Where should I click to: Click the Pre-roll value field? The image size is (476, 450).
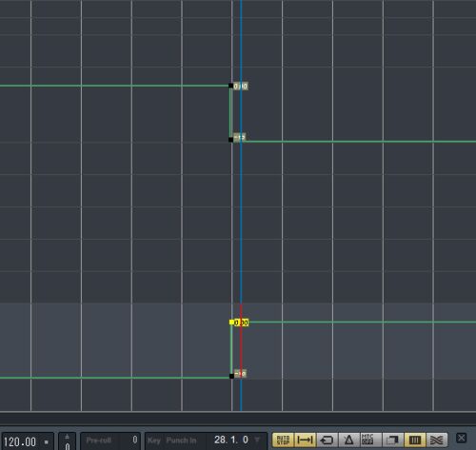tap(110, 440)
